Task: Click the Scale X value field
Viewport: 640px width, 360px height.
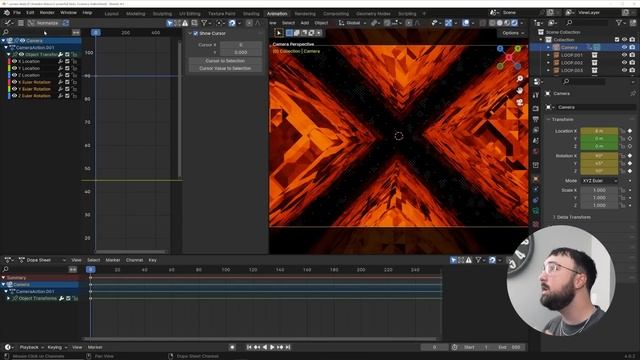Action: (x=599, y=190)
